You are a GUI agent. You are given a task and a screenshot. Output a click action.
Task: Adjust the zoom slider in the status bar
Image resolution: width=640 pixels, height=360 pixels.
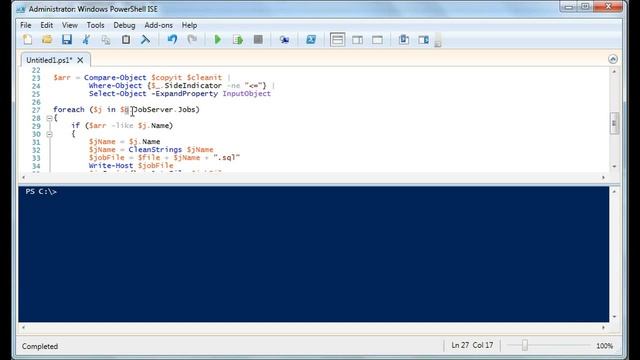525,345
